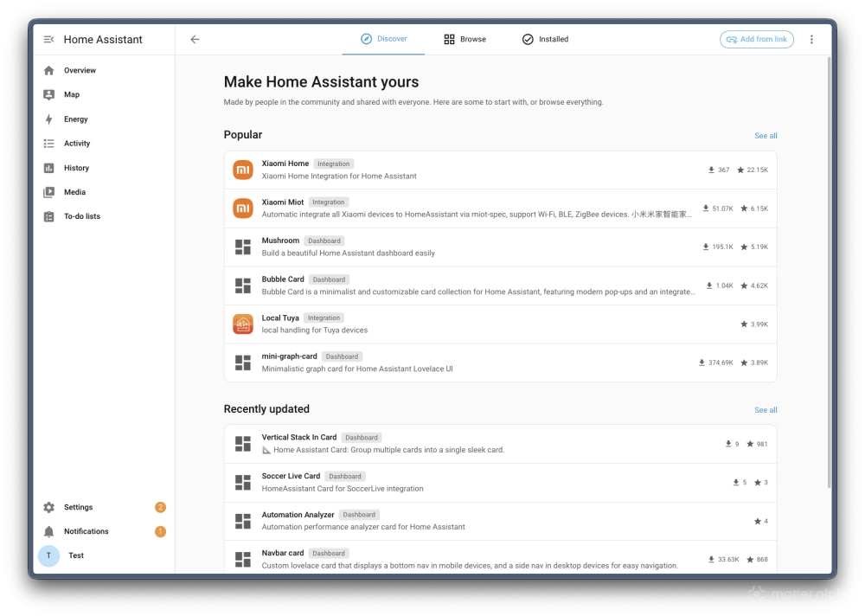Click the Notifications badge showing 1
865x616 pixels.
160,531
